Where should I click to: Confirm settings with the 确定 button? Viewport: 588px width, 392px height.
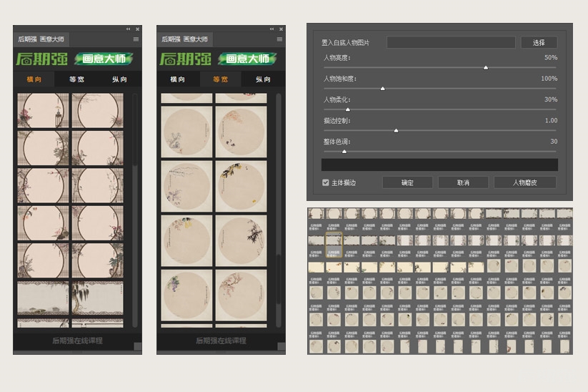coord(407,182)
